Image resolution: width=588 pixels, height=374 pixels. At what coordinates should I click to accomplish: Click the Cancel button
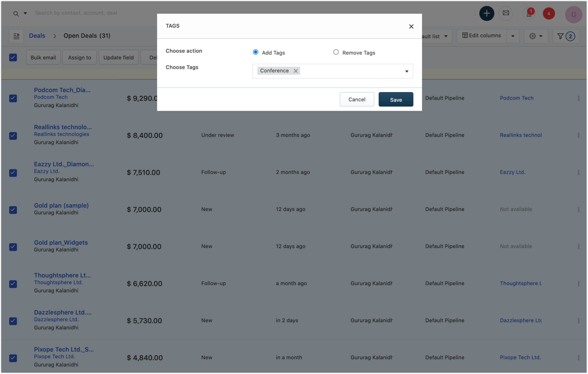pos(357,99)
